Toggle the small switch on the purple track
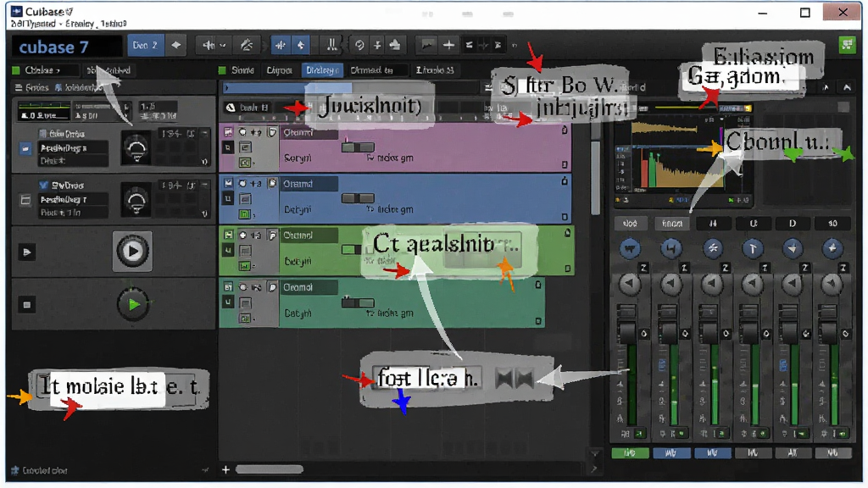The height and width of the screenshot is (488, 868). click(x=358, y=147)
